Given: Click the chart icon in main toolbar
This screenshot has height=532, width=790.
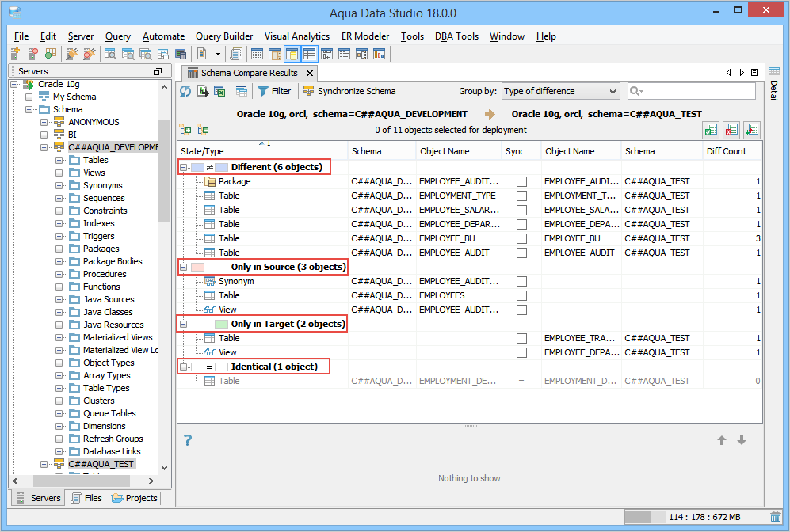Looking at the screenshot, I should coord(379,54).
